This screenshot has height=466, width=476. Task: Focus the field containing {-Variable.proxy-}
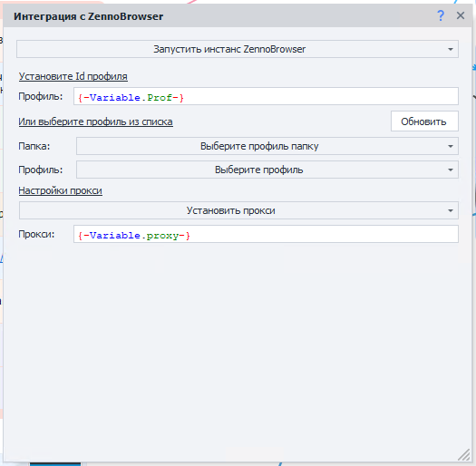click(266, 234)
